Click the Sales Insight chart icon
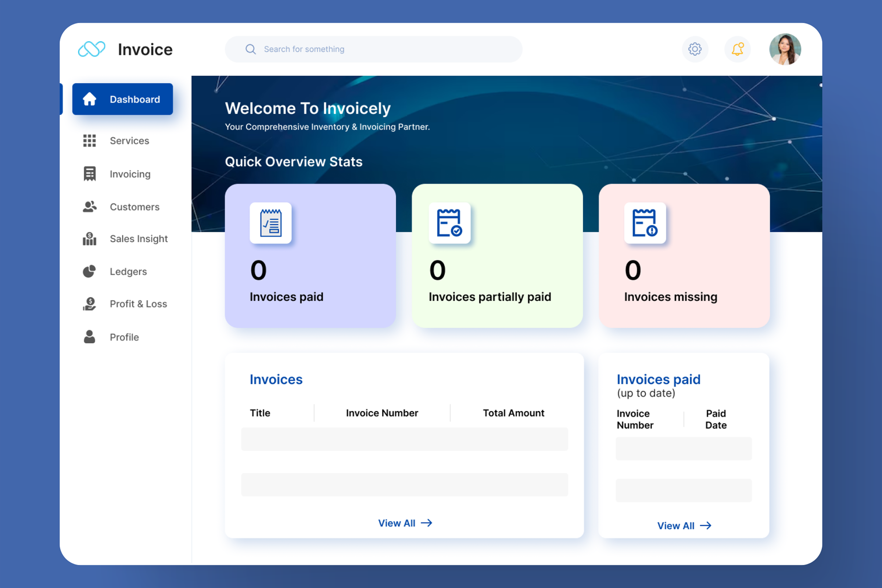 89,239
